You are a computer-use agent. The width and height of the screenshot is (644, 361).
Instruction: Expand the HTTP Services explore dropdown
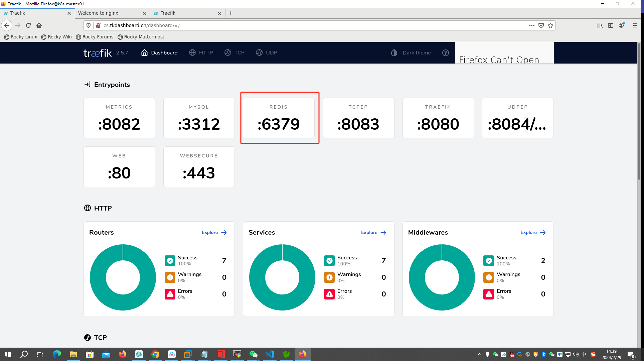click(373, 232)
